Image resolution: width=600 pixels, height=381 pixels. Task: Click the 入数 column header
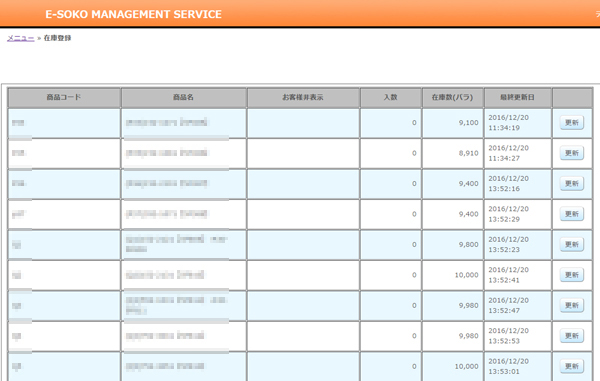click(x=391, y=98)
